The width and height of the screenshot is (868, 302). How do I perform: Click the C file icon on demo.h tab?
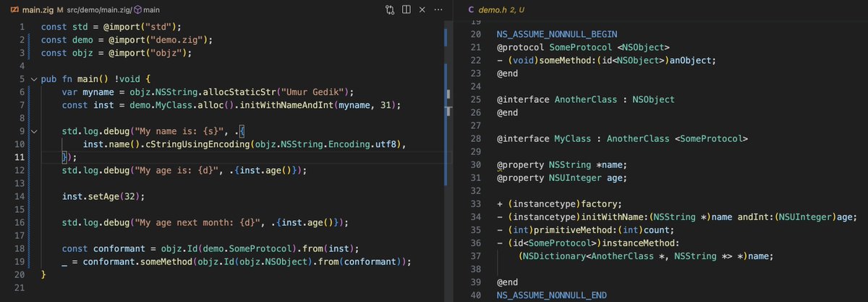point(472,10)
